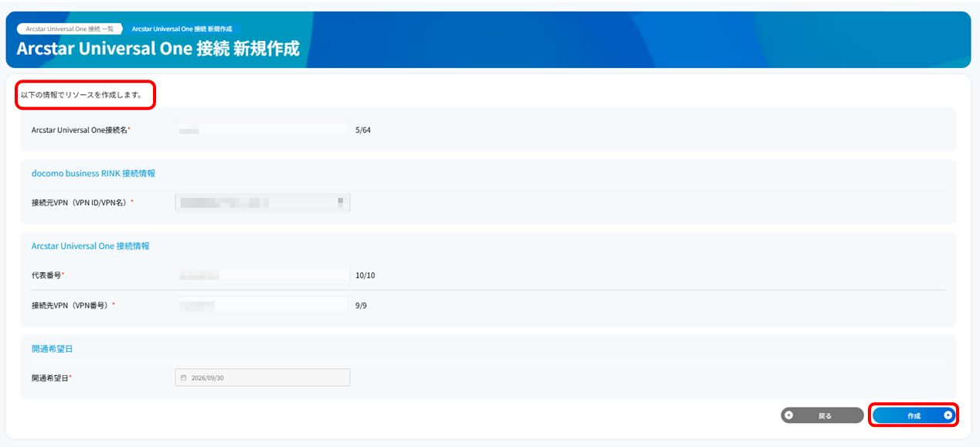Click the 接続先VPN (VPN番号) label
Image resolution: width=980 pixels, height=447 pixels.
click(x=73, y=305)
